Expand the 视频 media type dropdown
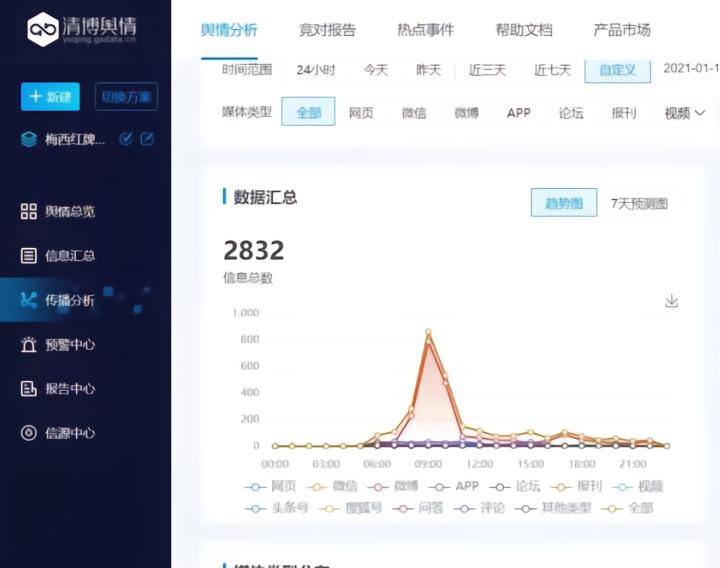This screenshot has width=720, height=568. (x=685, y=113)
